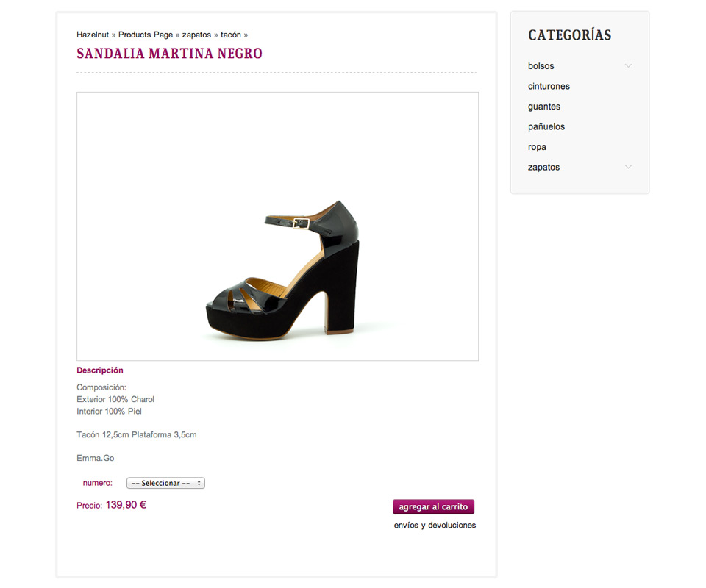This screenshot has width=706, height=588.
Task: Expand the zapatos category chevron
Action: 628,167
